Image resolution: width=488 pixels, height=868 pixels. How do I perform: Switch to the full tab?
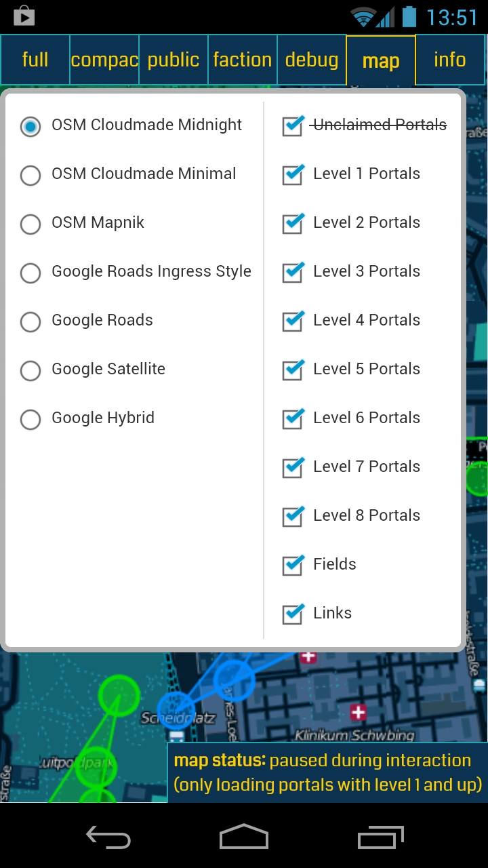pyautogui.click(x=35, y=60)
